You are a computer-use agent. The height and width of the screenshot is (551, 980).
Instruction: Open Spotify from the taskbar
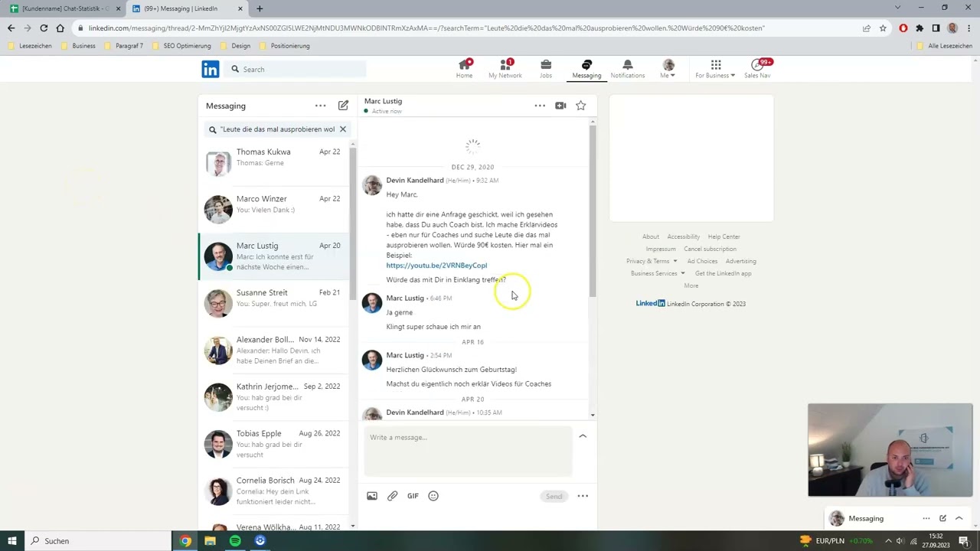click(235, 541)
